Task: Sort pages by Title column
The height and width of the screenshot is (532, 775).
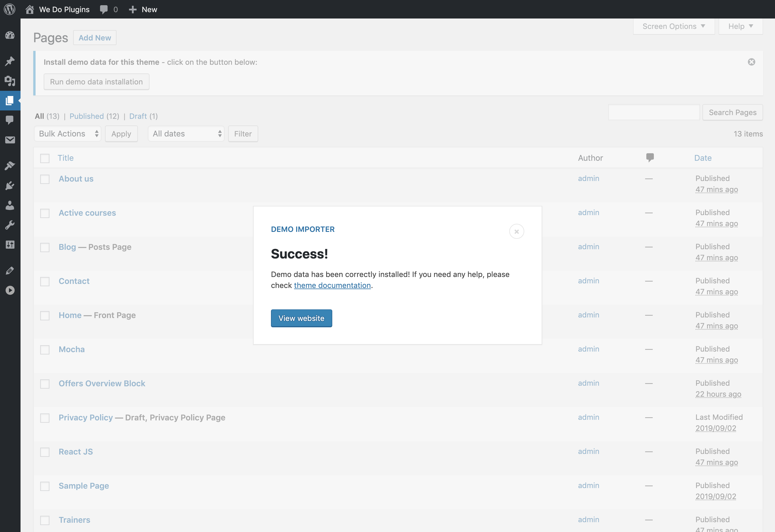Action: coord(66,158)
